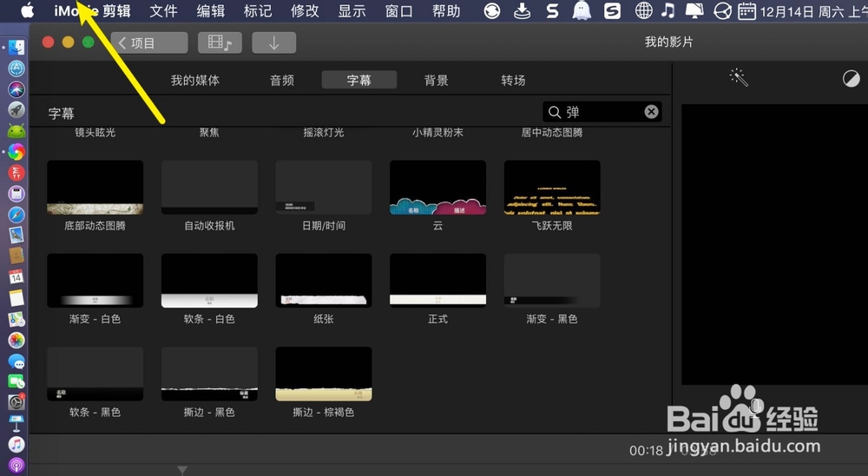This screenshot has height=476, width=868.
Task: Open the 编辑 menu
Action: pyautogui.click(x=210, y=10)
